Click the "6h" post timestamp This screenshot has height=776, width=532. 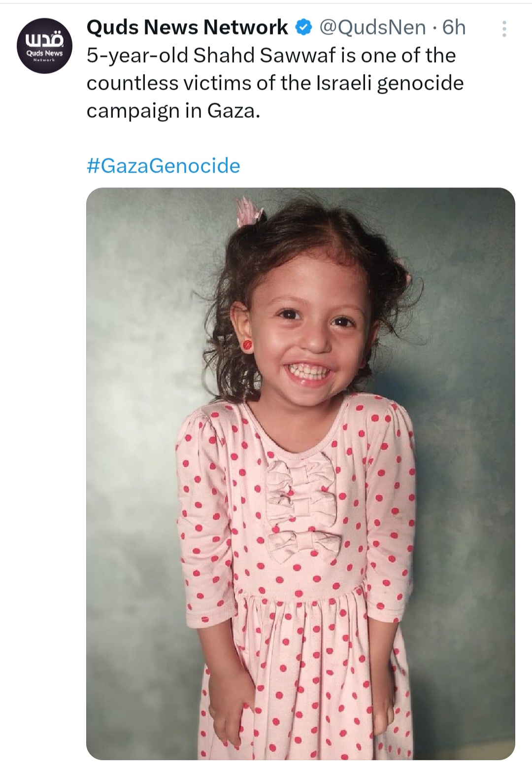click(454, 28)
